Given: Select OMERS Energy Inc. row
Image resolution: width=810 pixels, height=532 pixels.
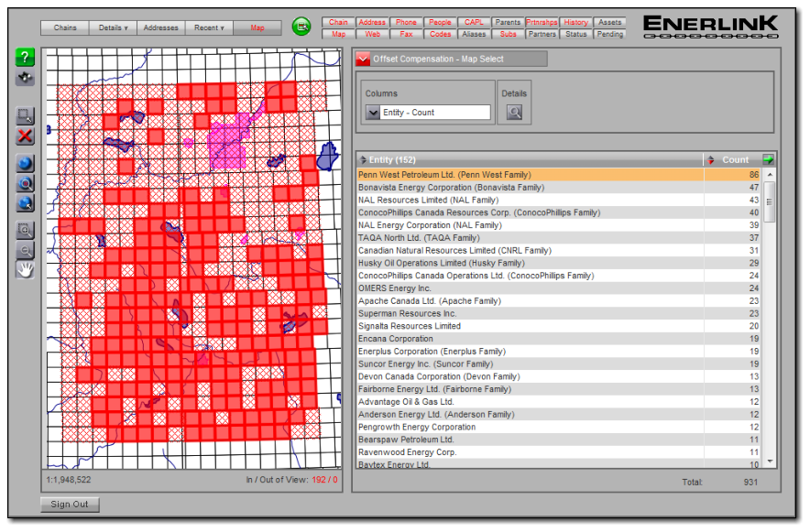Looking at the screenshot, I should click(x=560, y=288).
